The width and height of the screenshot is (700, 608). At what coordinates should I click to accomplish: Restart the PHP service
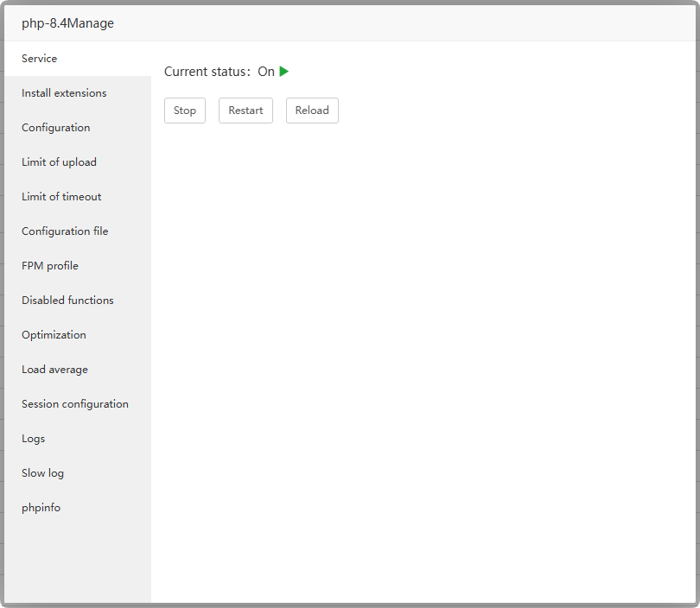tap(245, 111)
